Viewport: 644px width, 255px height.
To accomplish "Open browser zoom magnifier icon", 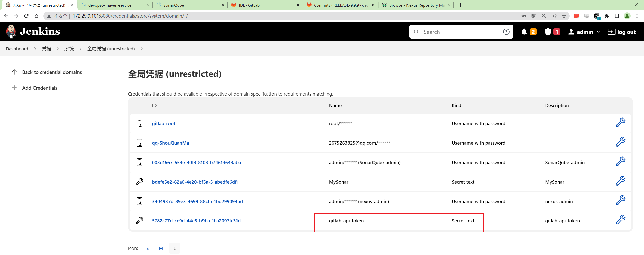I will click(544, 16).
